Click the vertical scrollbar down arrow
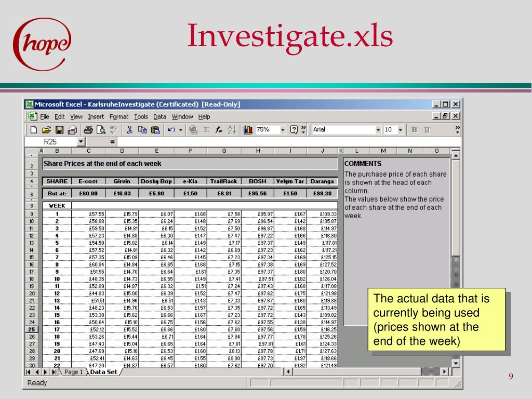Image resolution: width=532 pixels, height=399 pixels. (456, 363)
